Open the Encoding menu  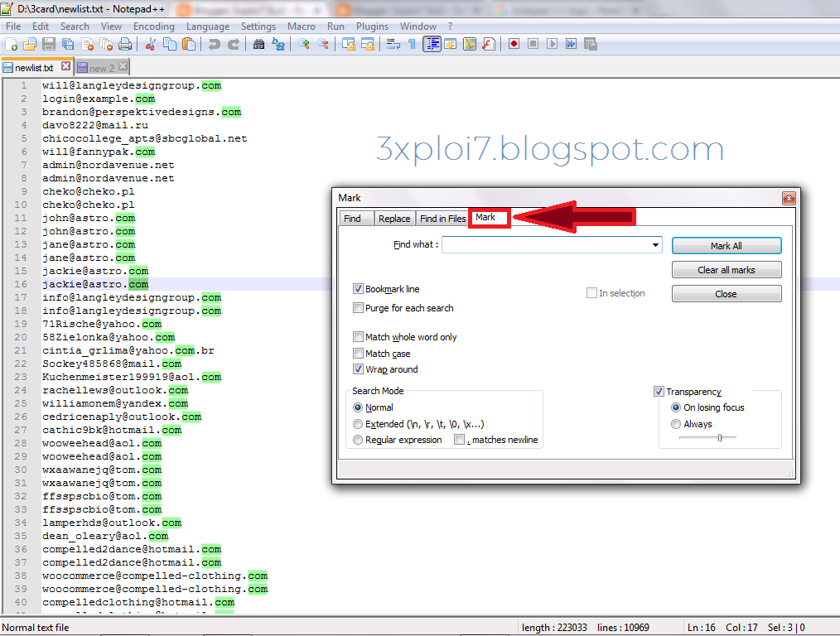(153, 26)
